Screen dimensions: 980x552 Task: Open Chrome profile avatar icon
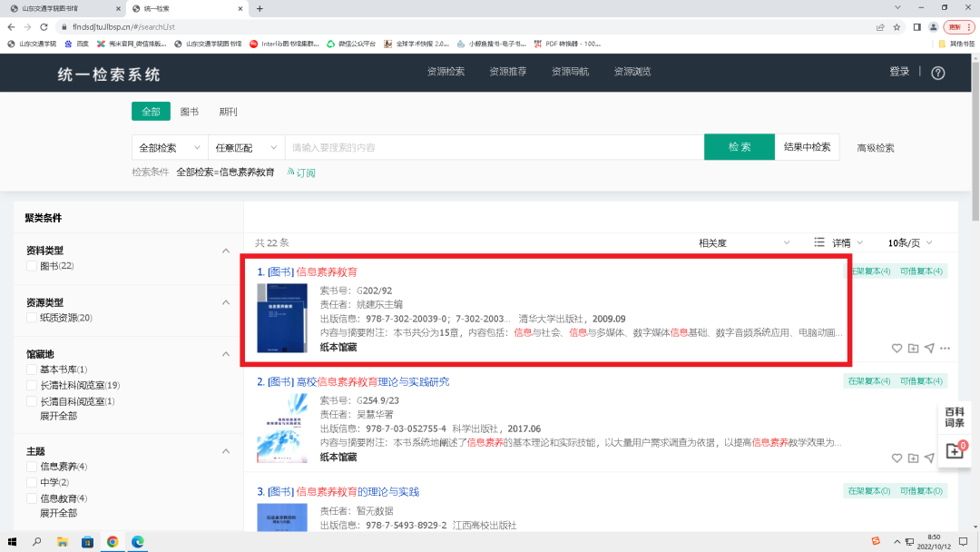tap(933, 27)
